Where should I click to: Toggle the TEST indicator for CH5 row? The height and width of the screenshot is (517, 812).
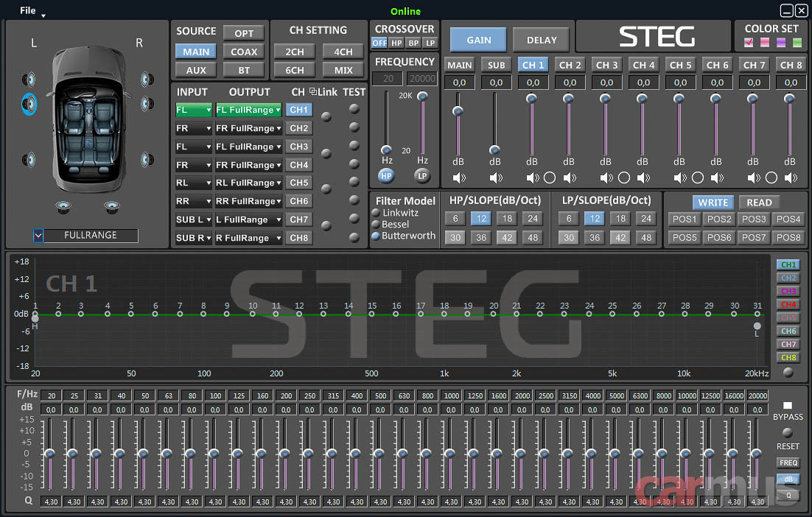pos(354,182)
